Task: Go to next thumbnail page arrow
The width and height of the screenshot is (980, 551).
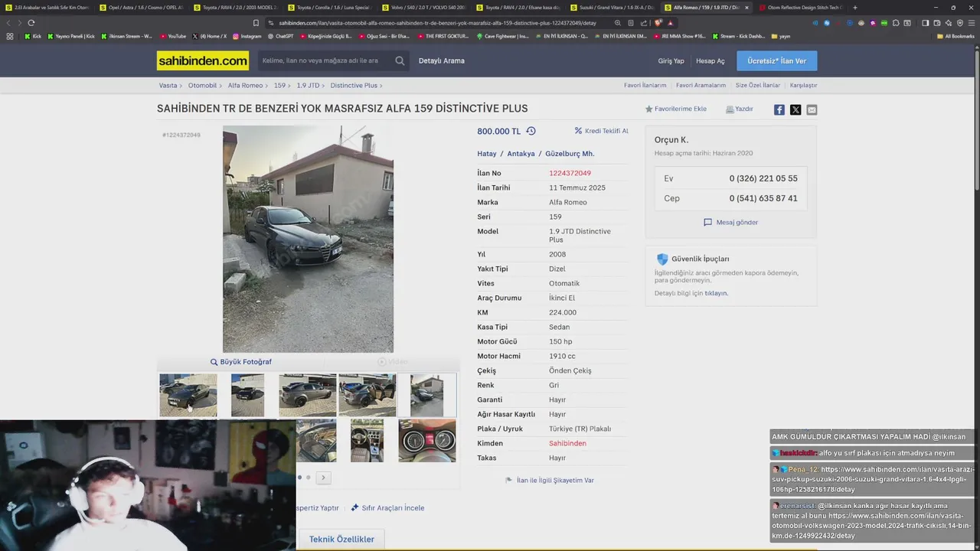Action: (x=323, y=478)
